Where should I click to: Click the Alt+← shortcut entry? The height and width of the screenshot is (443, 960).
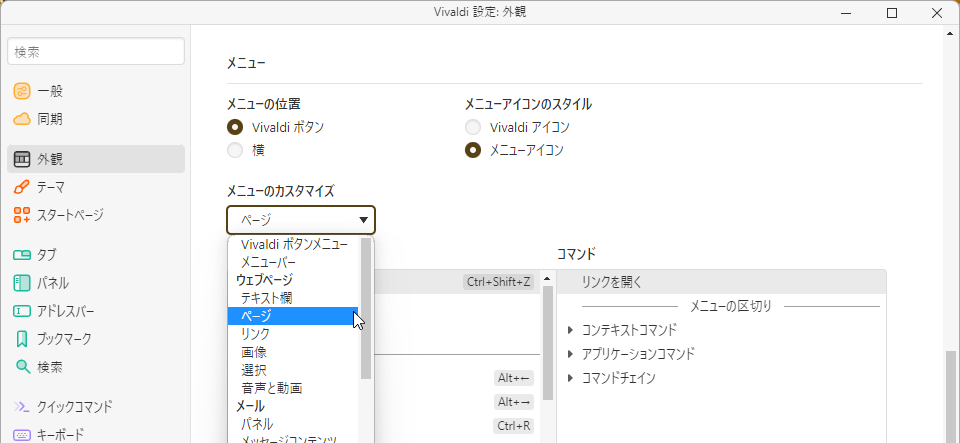pos(514,378)
